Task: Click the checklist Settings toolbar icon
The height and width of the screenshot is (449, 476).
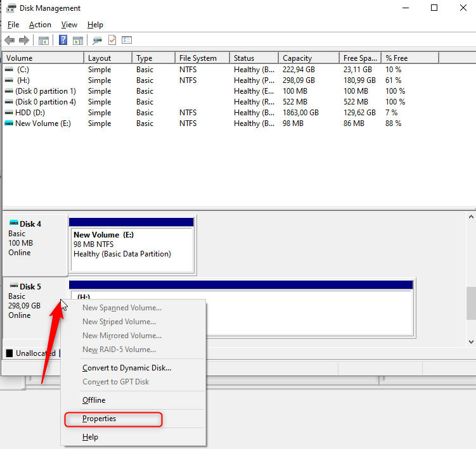Action: click(127, 40)
